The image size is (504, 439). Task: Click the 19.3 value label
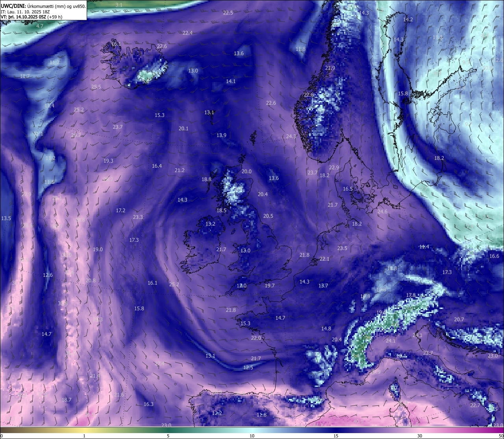(108, 161)
